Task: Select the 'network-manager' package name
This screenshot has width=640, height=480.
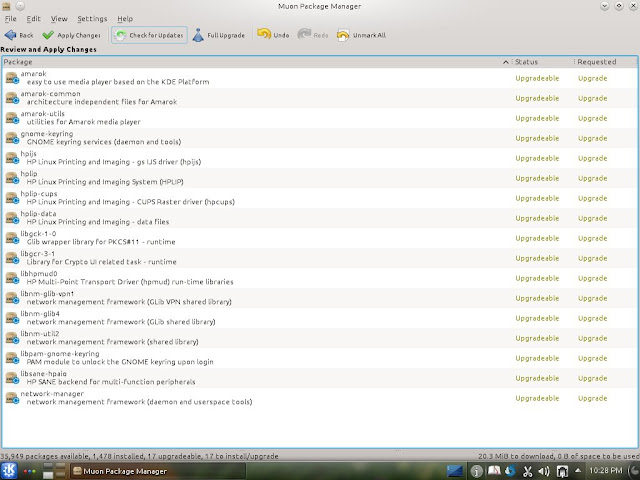Action: (x=52, y=393)
